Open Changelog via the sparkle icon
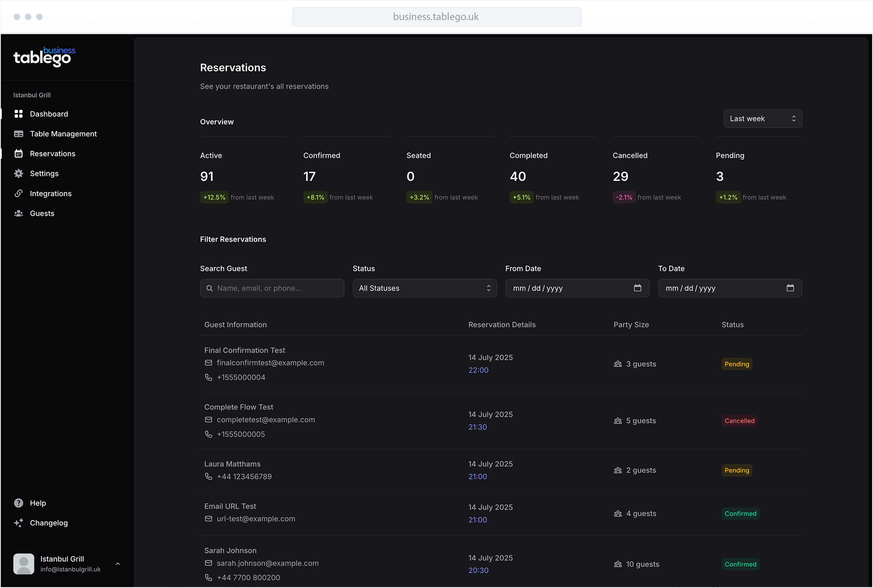 [x=19, y=523]
